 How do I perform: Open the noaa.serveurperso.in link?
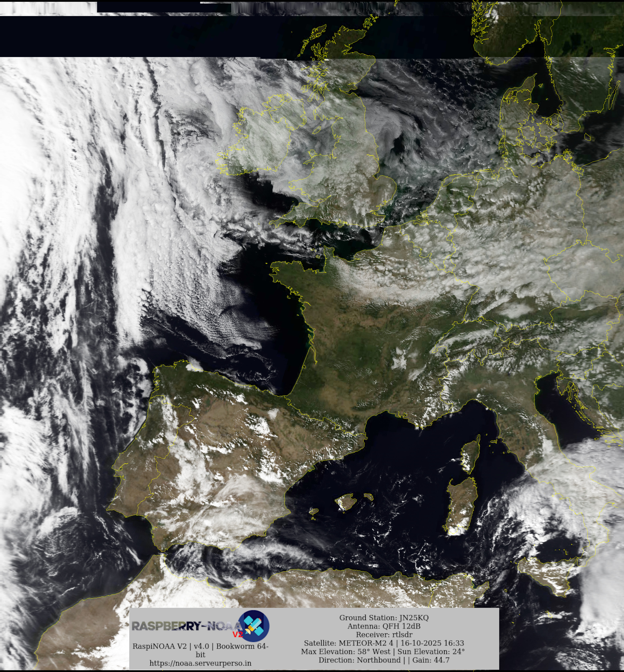[200, 663]
